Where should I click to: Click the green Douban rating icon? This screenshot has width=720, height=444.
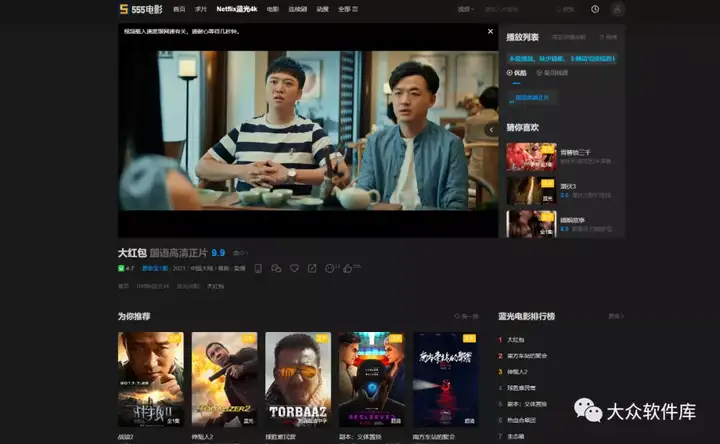click(121, 268)
